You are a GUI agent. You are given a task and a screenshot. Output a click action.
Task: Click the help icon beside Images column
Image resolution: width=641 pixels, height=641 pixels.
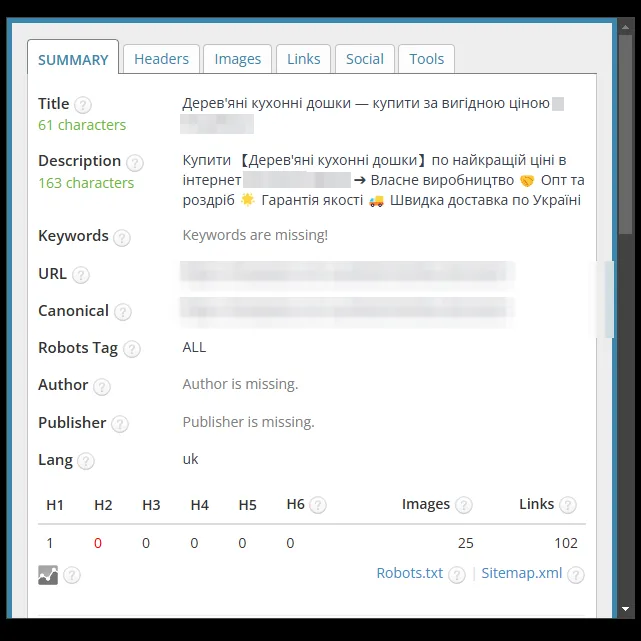464,505
